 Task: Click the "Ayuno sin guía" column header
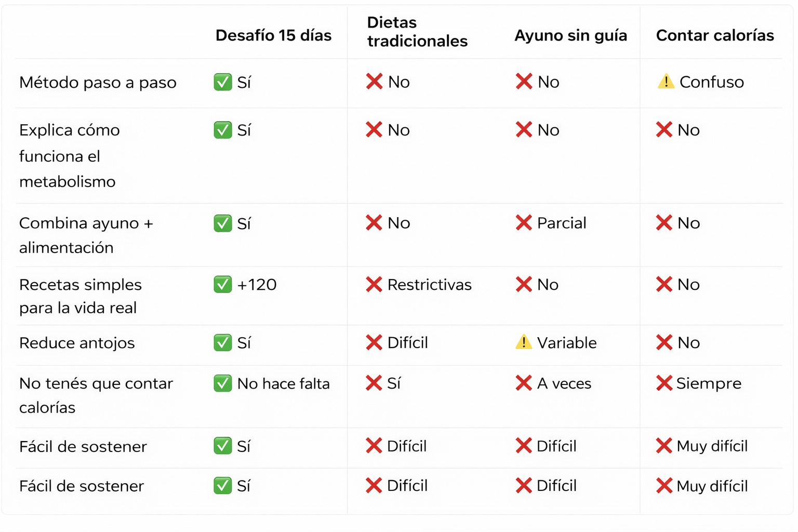pos(570,35)
